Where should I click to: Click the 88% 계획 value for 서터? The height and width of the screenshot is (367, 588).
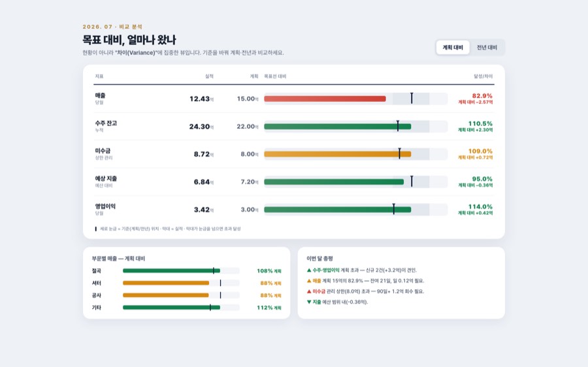click(x=270, y=283)
